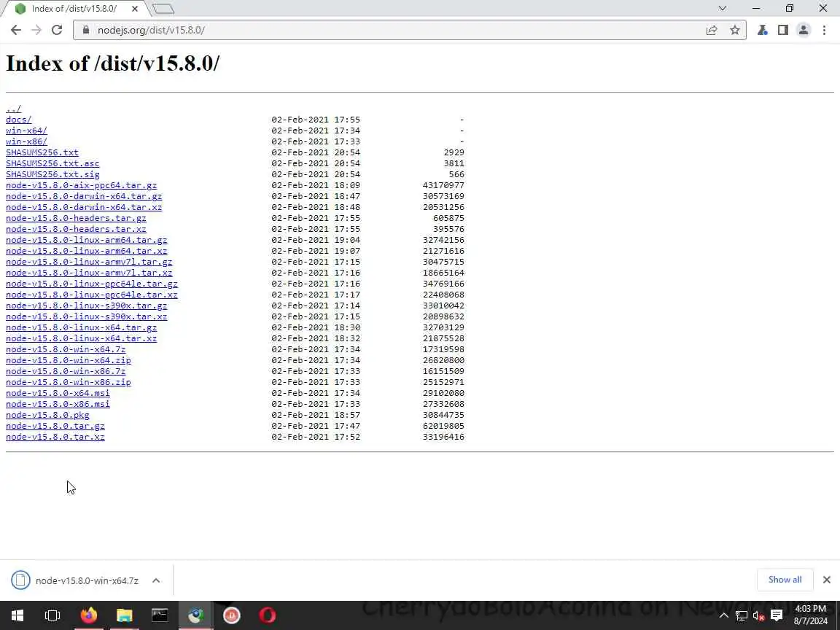Open a new browser tab
This screenshot has width=840, height=630.
[163, 9]
